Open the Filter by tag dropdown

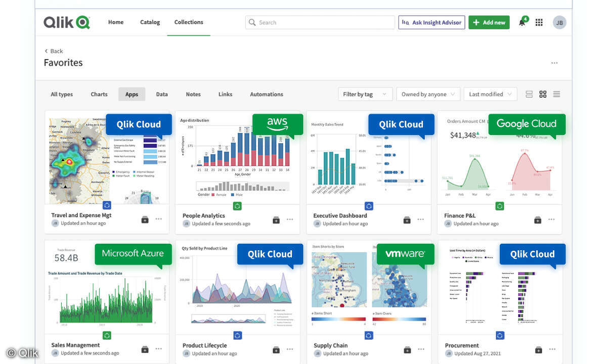coord(365,94)
